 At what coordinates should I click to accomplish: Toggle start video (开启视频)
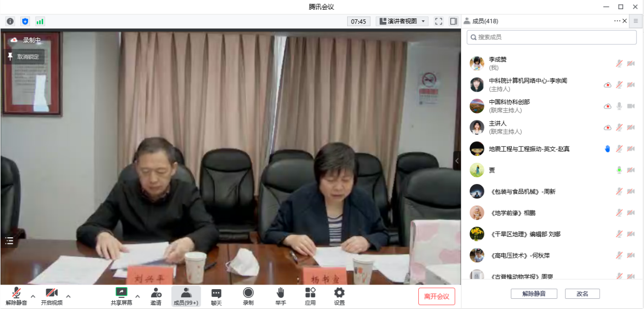[x=51, y=296]
